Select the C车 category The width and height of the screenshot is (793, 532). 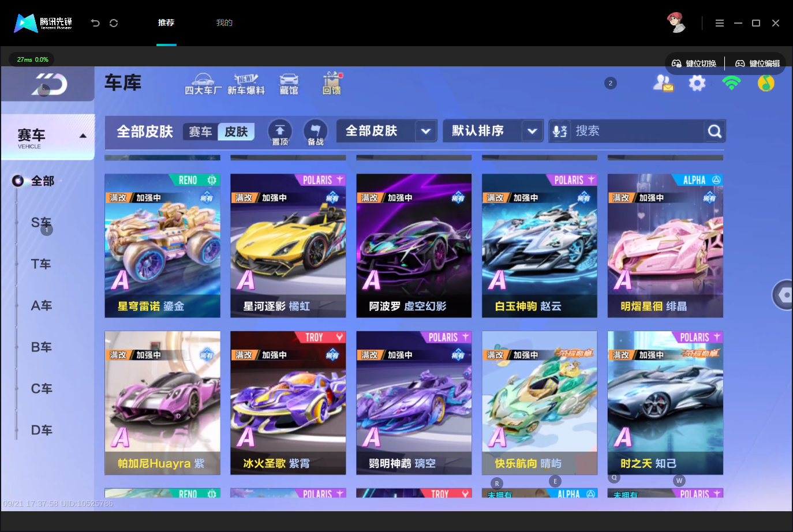[42, 389]
